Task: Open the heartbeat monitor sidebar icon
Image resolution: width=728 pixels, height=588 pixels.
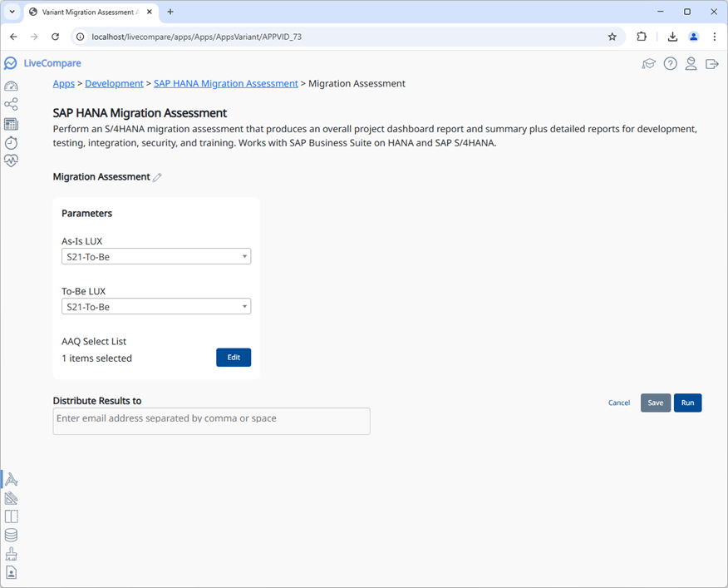Action: (x=11, y=161)
